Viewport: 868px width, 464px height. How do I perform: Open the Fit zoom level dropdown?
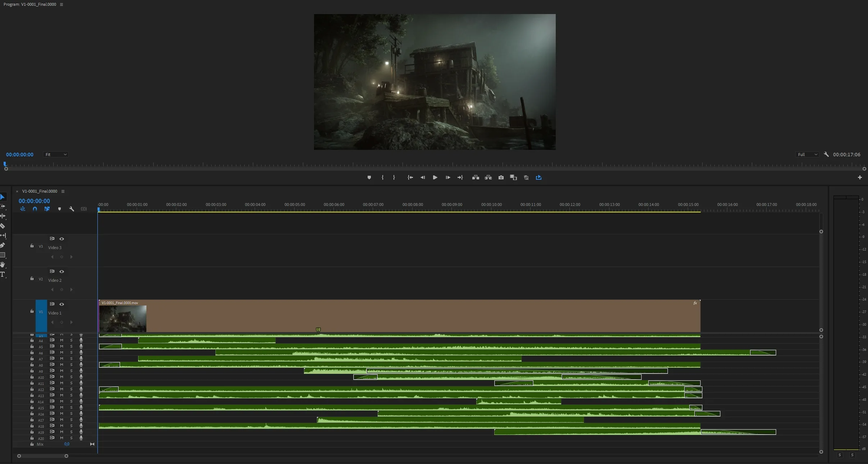(x=55, y=155)
